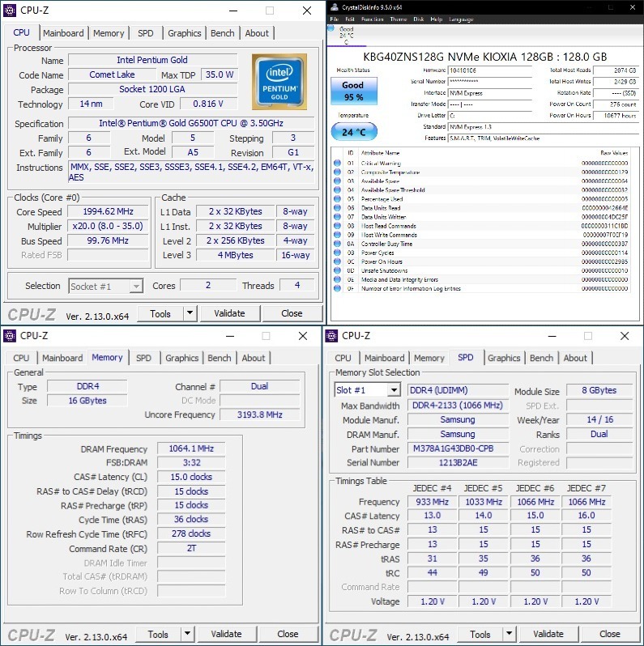Open the Language menu in CrystalDiskInfo
The image size is (644, 646).
pyautogui.click(x=461, y=19)
